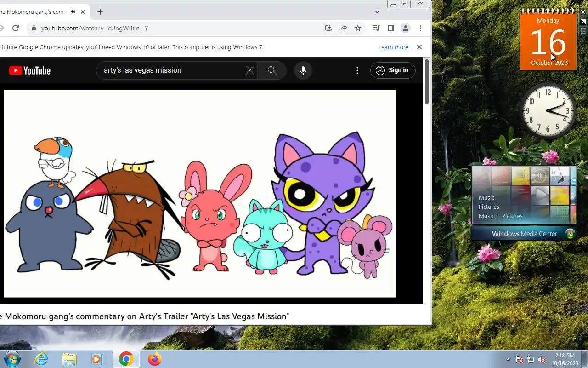Image resolution: width=588 pixels, height=368 pixels.
Task: Open Windows Media Player from the taskbar
Action: coord(97,359)
